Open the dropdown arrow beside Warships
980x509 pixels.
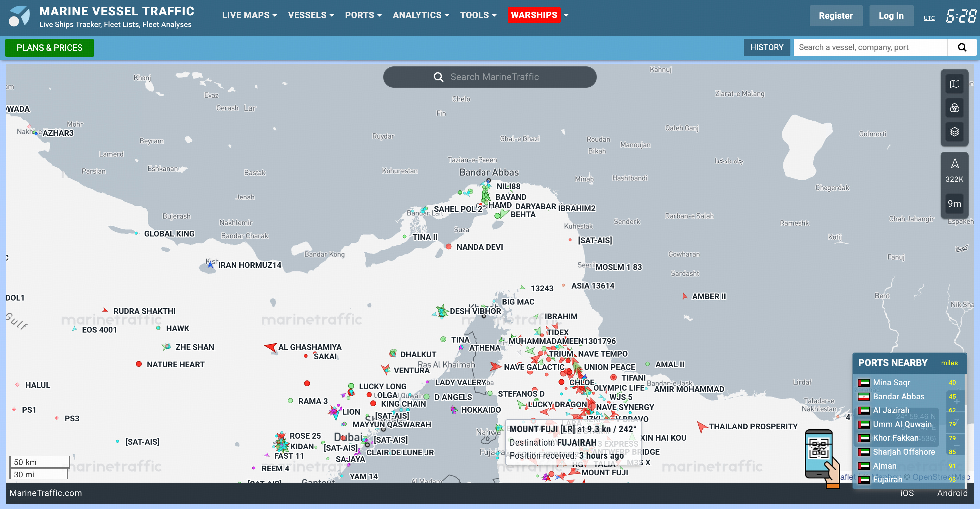pyautogui.click(x=566, y=16)
